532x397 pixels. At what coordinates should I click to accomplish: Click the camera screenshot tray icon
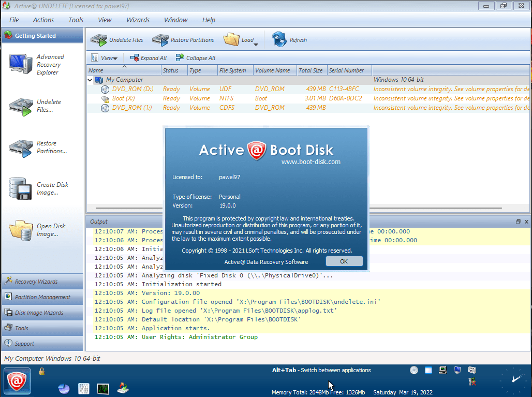coord(472,370)
